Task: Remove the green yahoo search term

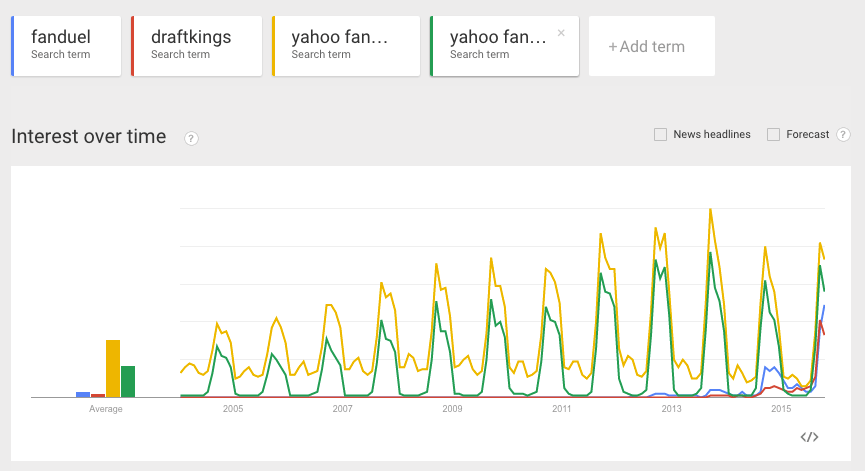Action: 561,33
